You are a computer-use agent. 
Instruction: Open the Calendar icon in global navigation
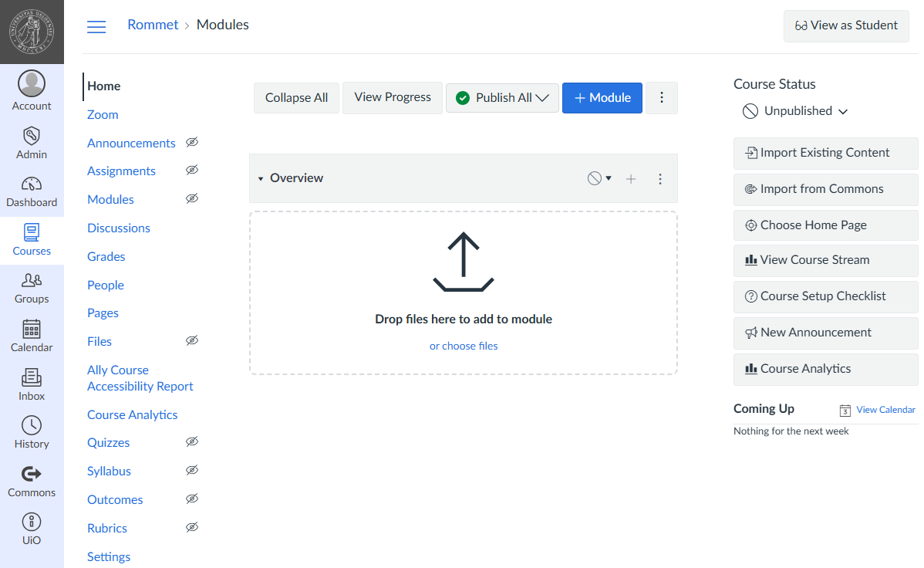[x=31, y=329]
